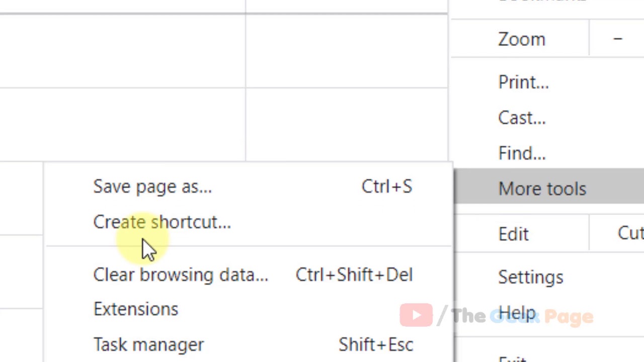Click the Zoom out minus button

617,39
